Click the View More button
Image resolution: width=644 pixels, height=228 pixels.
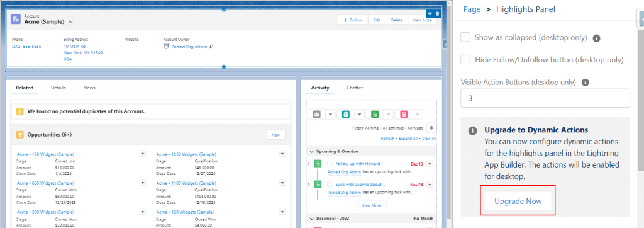coord(371,205)
